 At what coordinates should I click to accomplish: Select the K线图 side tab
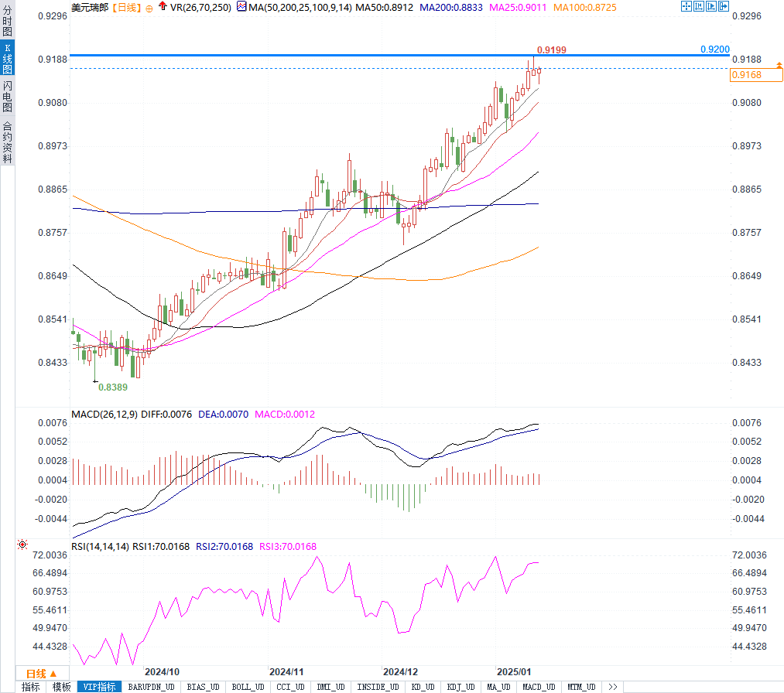(x=8, y=59)
